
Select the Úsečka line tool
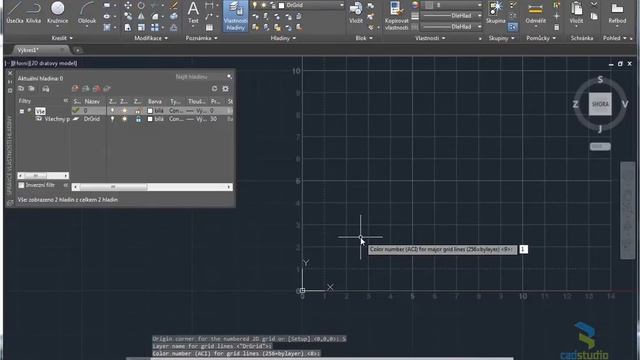[14, 12]
